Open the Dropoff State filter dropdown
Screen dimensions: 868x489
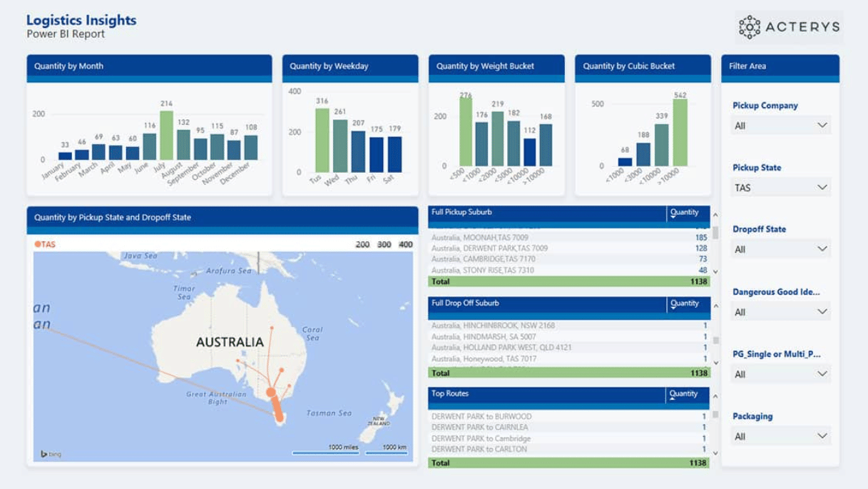tap(780, 248)
